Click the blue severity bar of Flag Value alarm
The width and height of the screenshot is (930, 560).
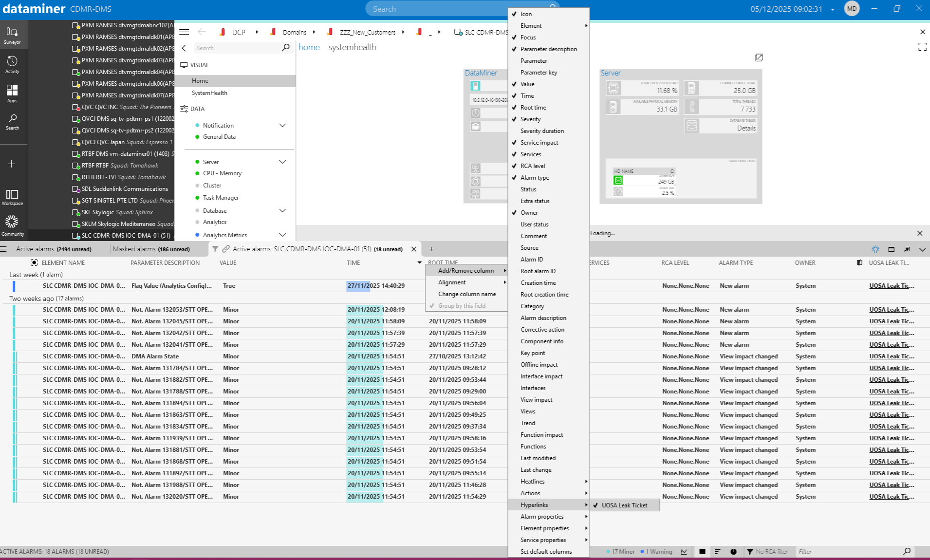(14, 286)
